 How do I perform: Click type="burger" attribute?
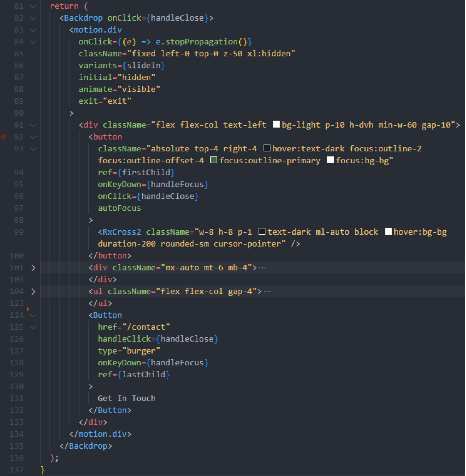[129, 351]
